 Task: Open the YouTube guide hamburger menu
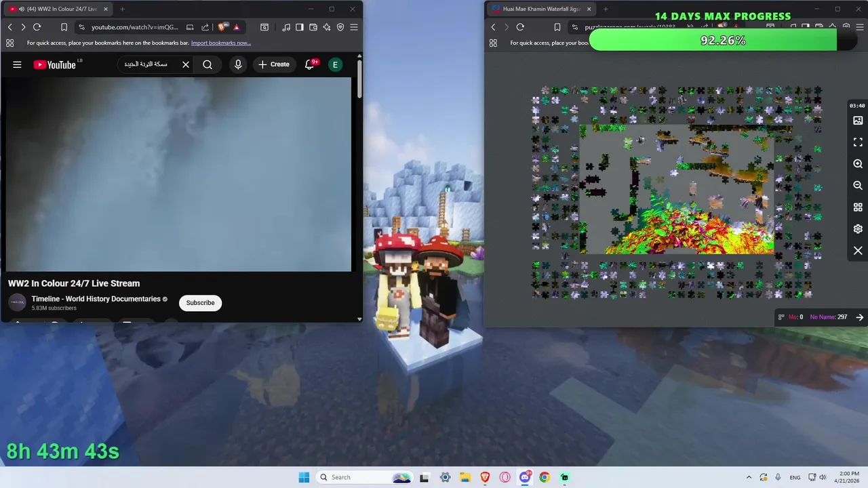click(17, 64)
